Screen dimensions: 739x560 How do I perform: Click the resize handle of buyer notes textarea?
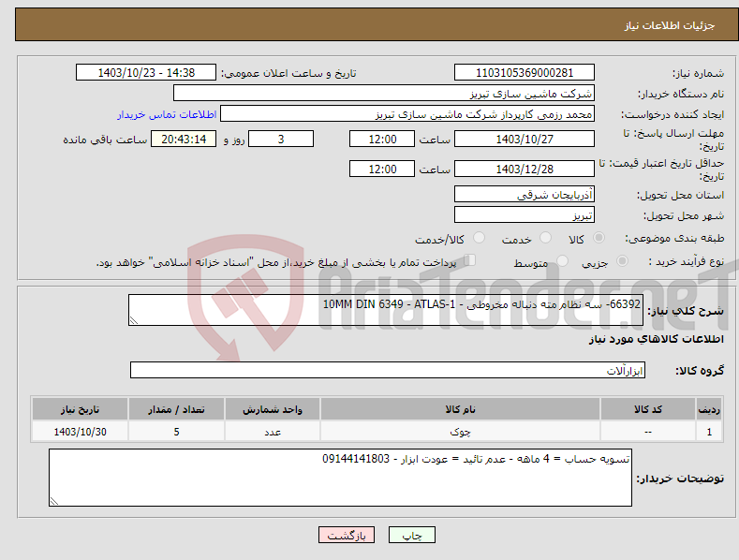pyautogui.click(x=54, y=501)
